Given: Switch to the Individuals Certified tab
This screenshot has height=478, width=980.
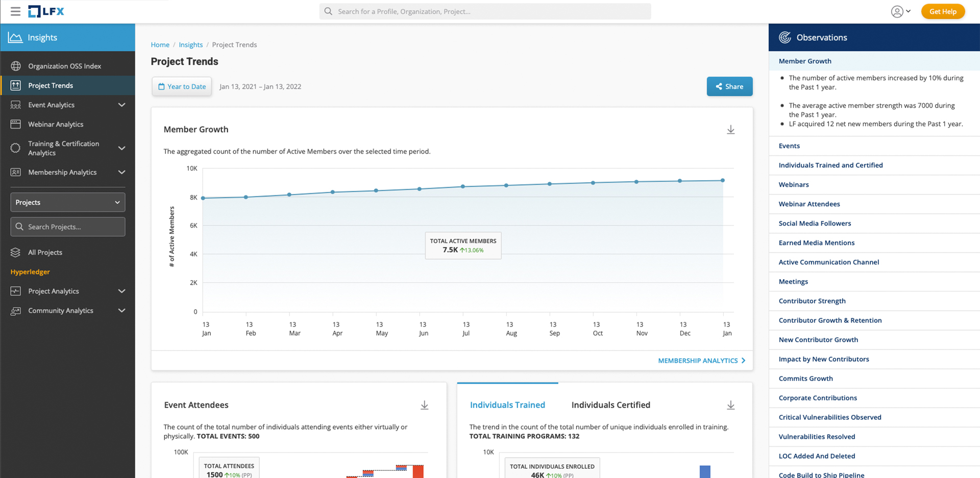Looking at the screenshot, I should (x=610, y=405).
